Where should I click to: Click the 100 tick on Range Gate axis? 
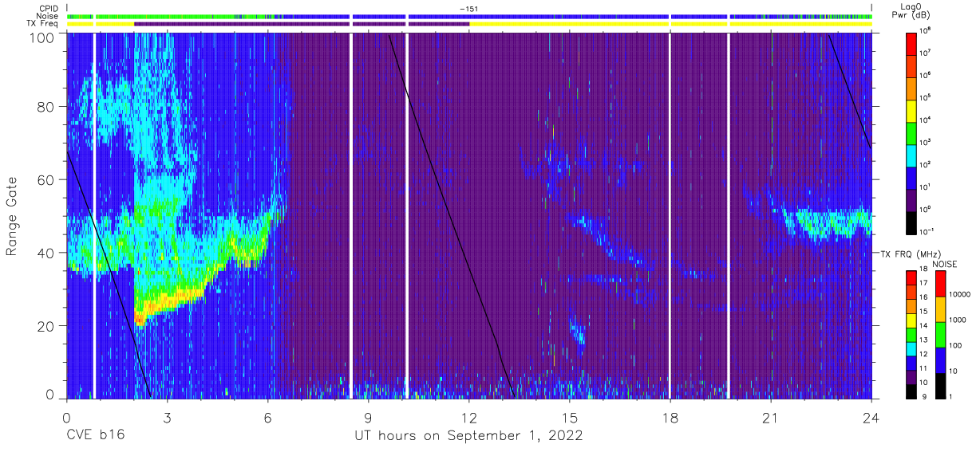pos(41,37)
